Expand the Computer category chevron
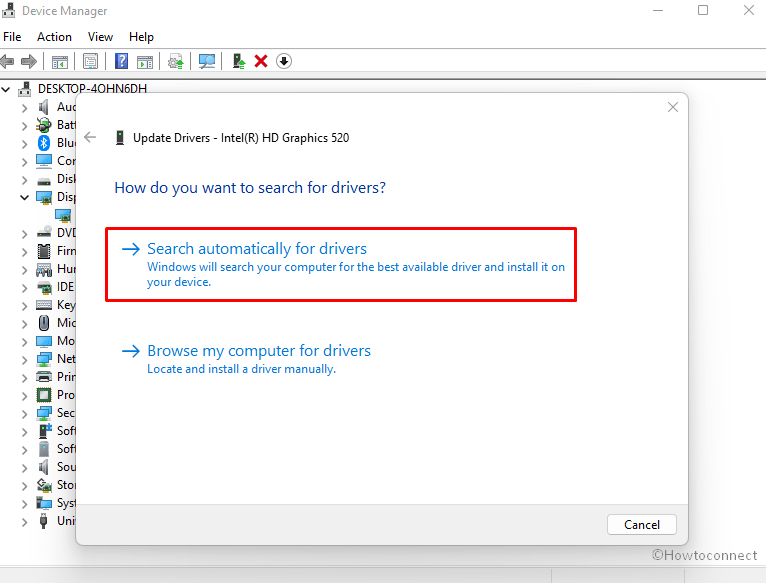 24,161
